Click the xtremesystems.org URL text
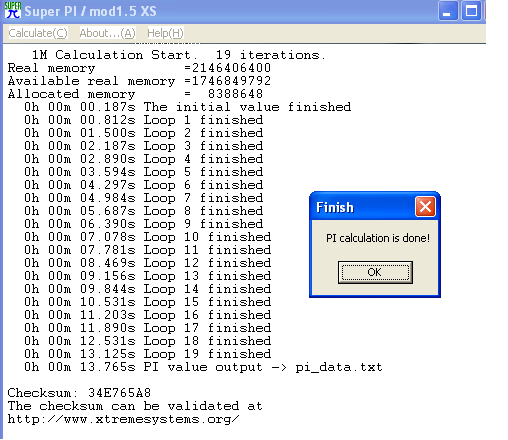 (x=123, y=419)
